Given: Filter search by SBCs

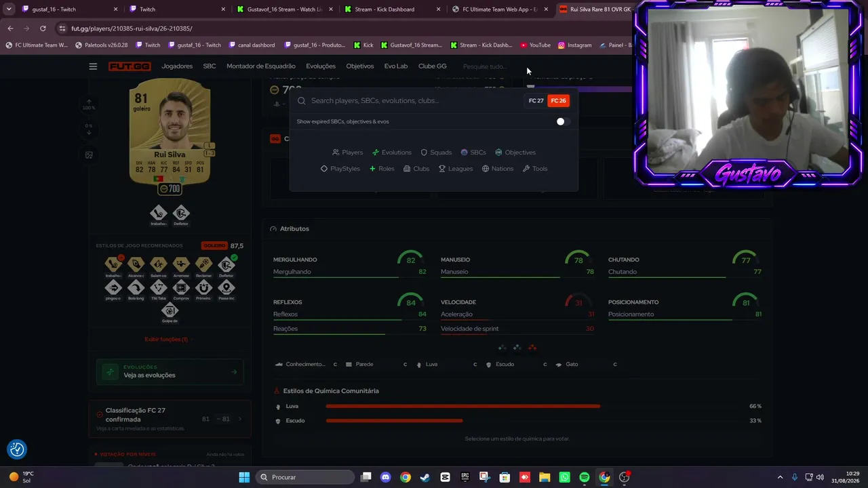Looking at the screenshot, I should [473, 152].
